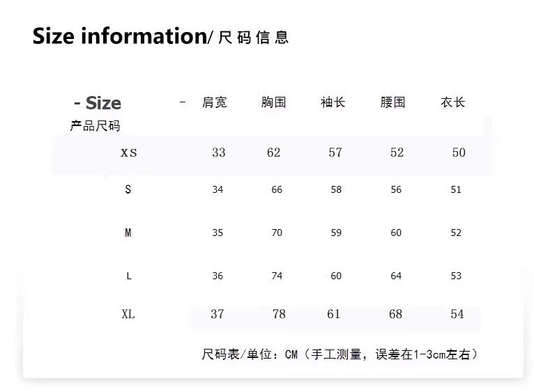Select the 衣长 column header
Image resolution: width=534 pixels, height=392 pixels.
(x=452, y=102)
